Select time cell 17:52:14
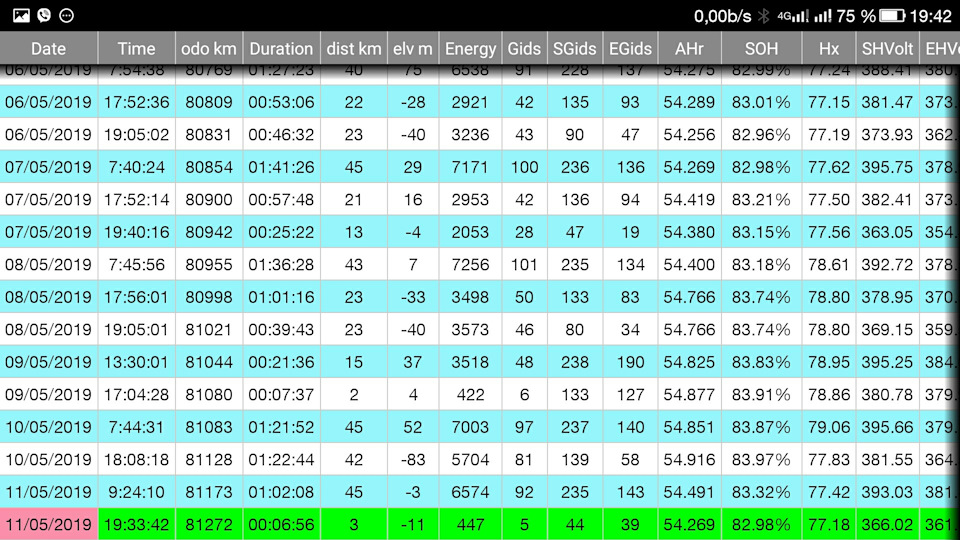 [x=137, y=200]
